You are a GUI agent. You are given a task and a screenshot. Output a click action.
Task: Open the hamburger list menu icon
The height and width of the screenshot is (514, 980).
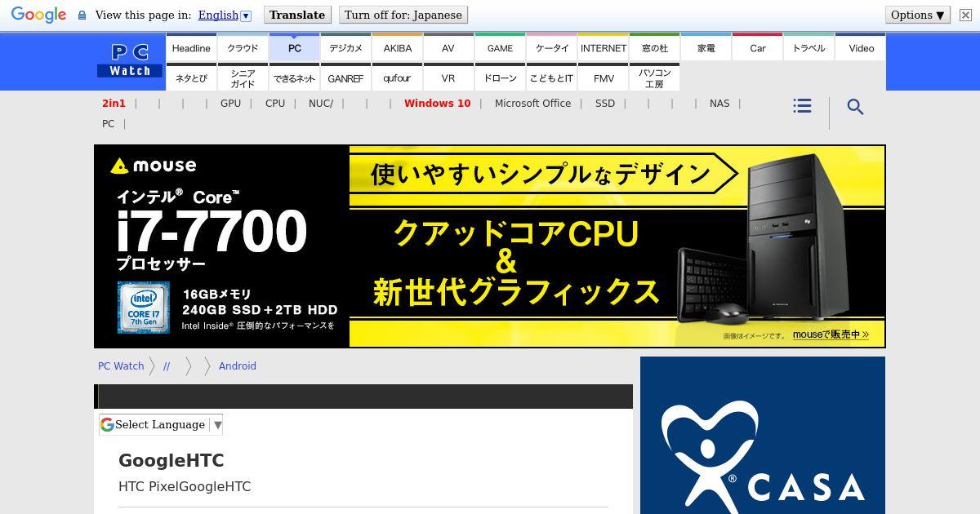point(802,106)
